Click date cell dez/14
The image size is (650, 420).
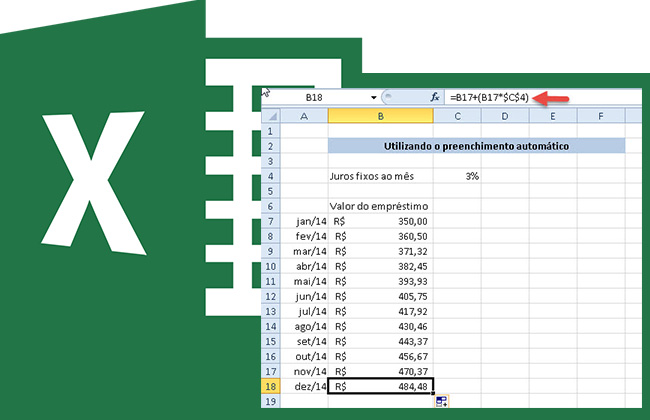[304, 386]
